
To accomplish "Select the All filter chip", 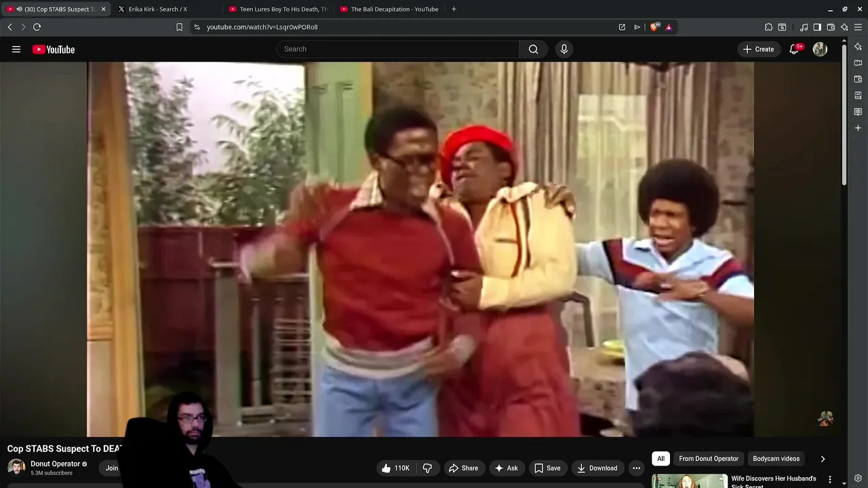I will click(660, 459).
